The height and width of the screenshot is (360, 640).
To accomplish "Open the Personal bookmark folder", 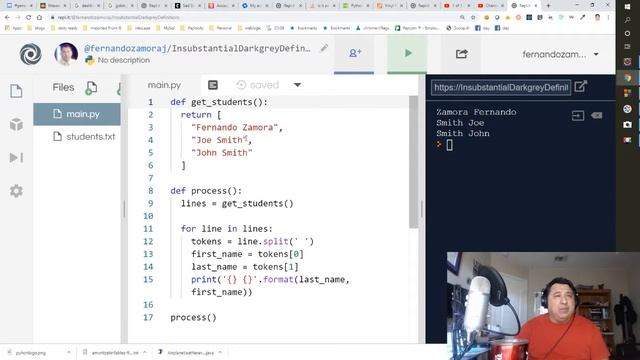I will (x=220, y=28).
